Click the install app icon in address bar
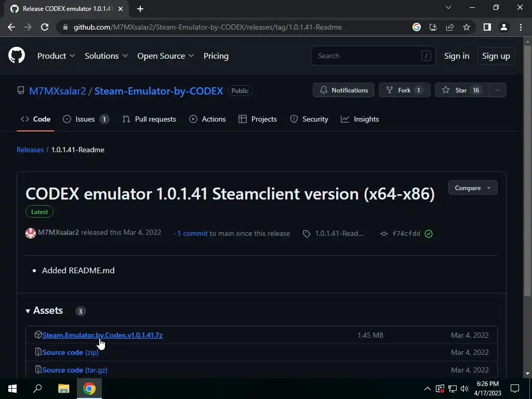Viewport: 532px width, 399px height. [433, 27]
